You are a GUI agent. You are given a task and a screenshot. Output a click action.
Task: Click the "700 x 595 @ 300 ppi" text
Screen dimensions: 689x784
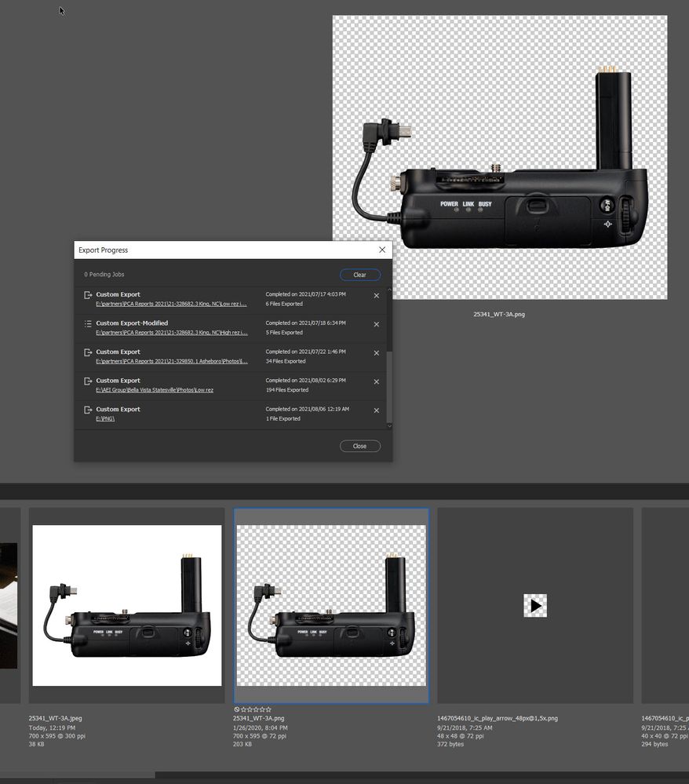(x=57, y=736)
